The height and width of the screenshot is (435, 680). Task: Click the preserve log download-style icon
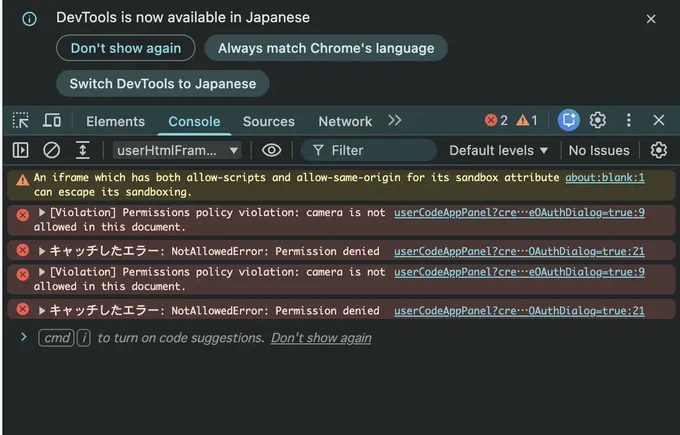(x=82, y=150)
